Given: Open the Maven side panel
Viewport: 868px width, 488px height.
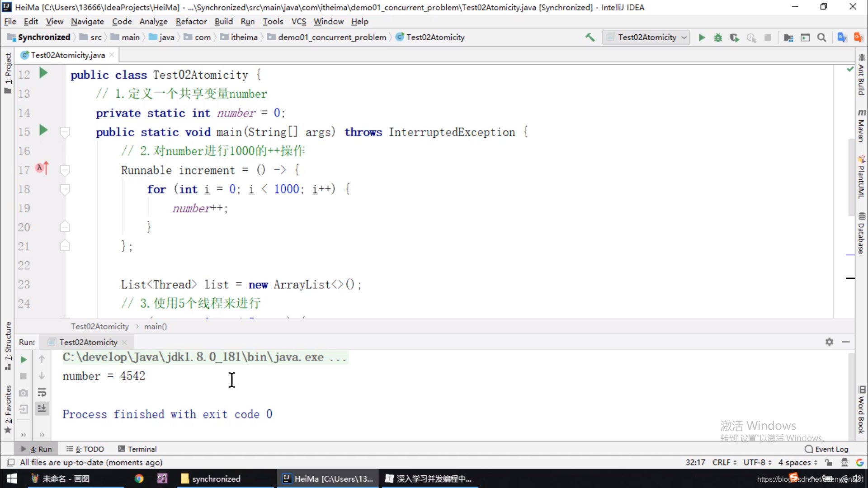Looking at the screenshot, I should [861, 125].
